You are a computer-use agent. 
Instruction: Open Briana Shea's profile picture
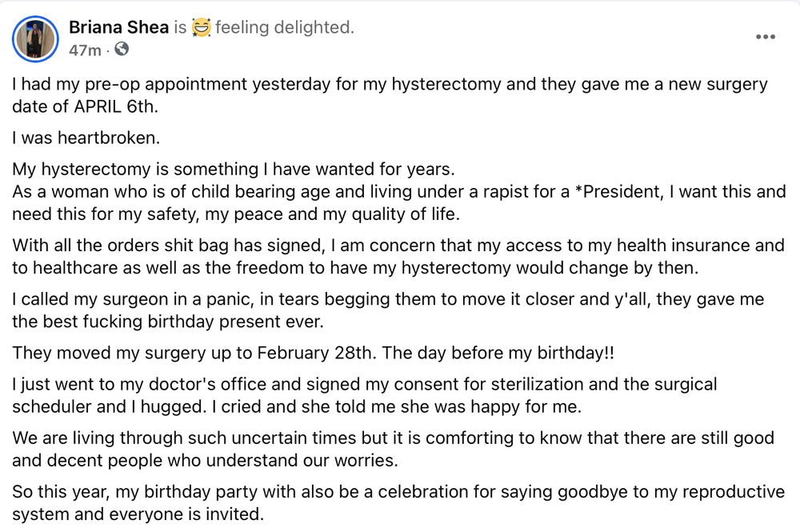(35, 38)
